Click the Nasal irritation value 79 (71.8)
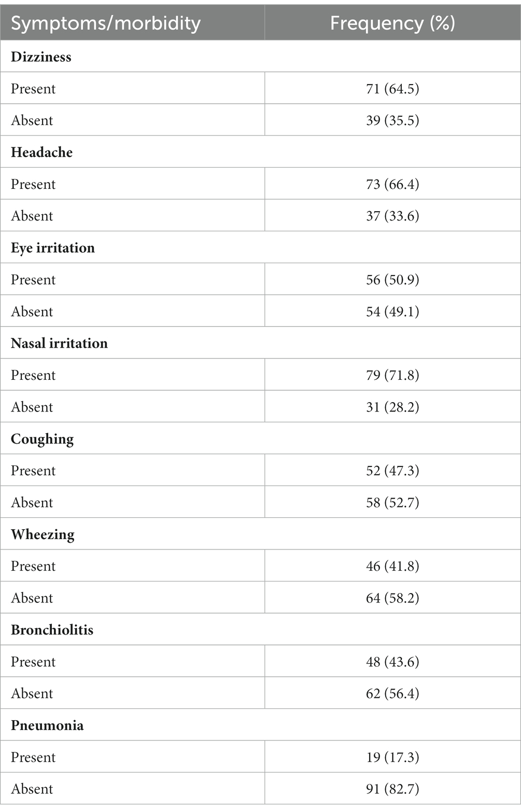The width and height of the screenshot is (521, 812). pyautogui.click(x=392, y=375)
